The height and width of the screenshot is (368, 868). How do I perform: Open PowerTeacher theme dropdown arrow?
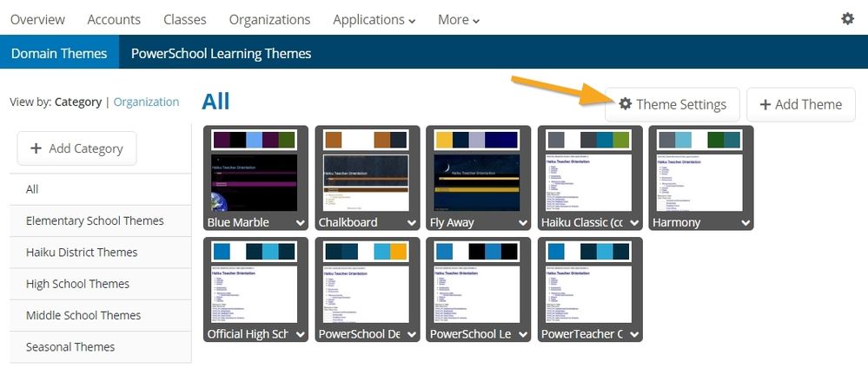coord(634,334)
